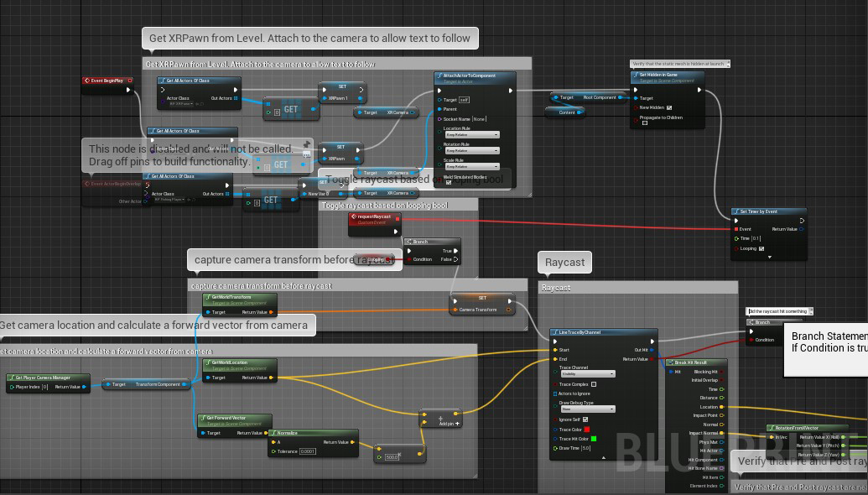Select 'Get XRPawn from Level' comment box header

tap(336, 65)
